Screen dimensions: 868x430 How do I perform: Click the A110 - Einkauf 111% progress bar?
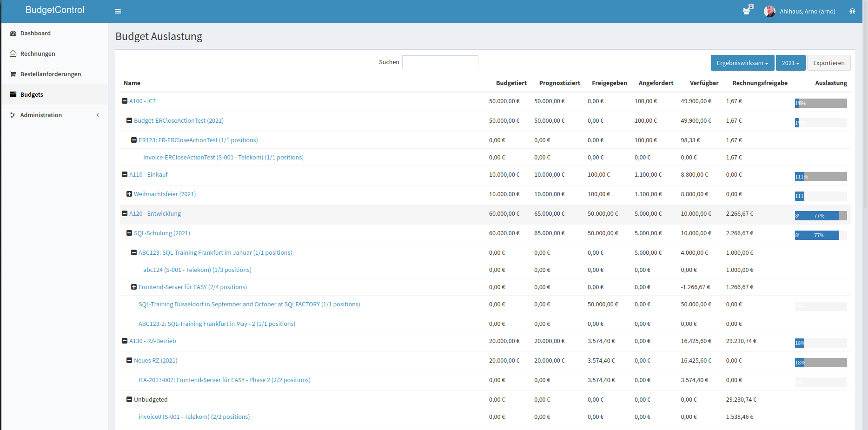(821, 177)
